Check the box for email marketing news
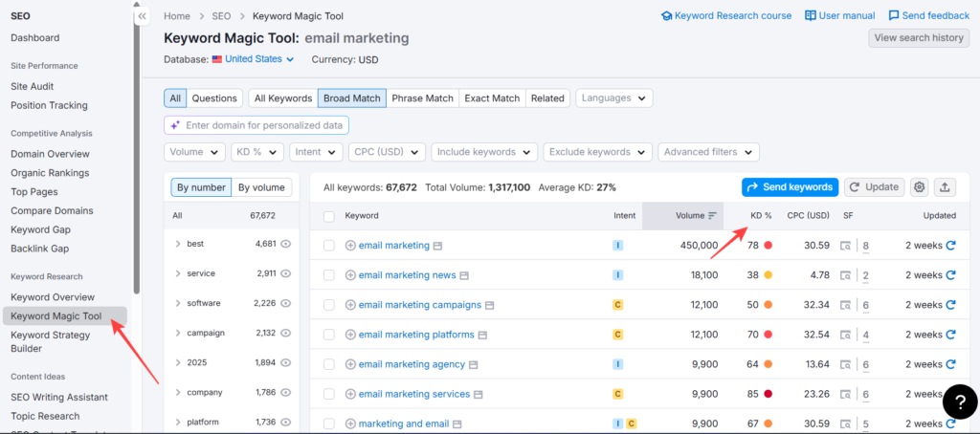The width and height of the screenshot is (980, 434). pyautogui.click(x=329, y=275)
